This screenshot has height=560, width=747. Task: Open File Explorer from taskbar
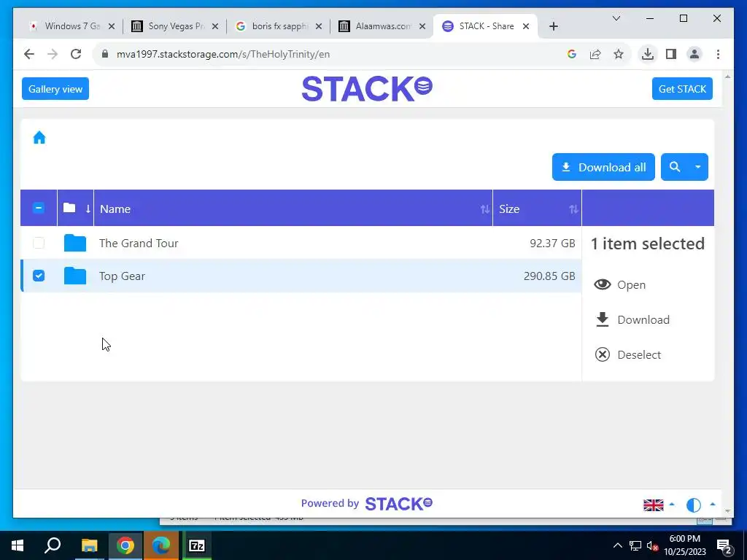[x=89, y=545]
